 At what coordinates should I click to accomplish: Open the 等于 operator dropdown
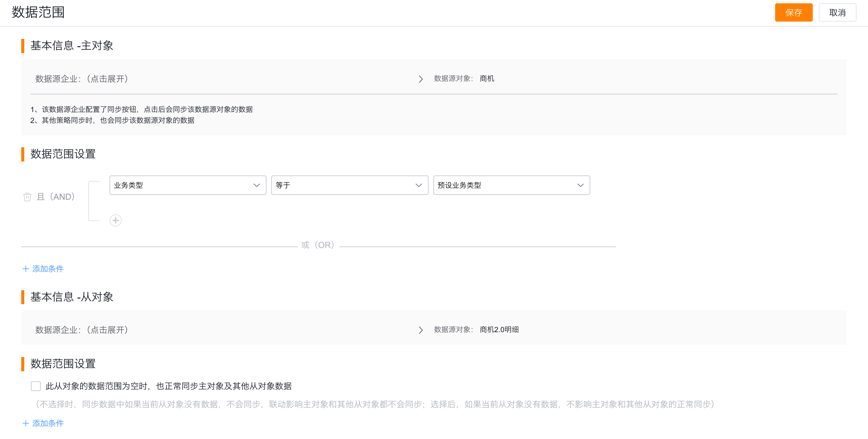(349, 185)
